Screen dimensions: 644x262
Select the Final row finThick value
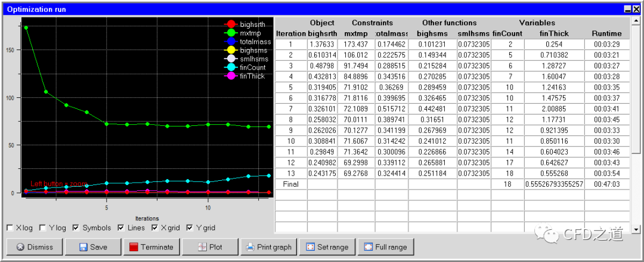pyautogui.click(x=554, y=184)
